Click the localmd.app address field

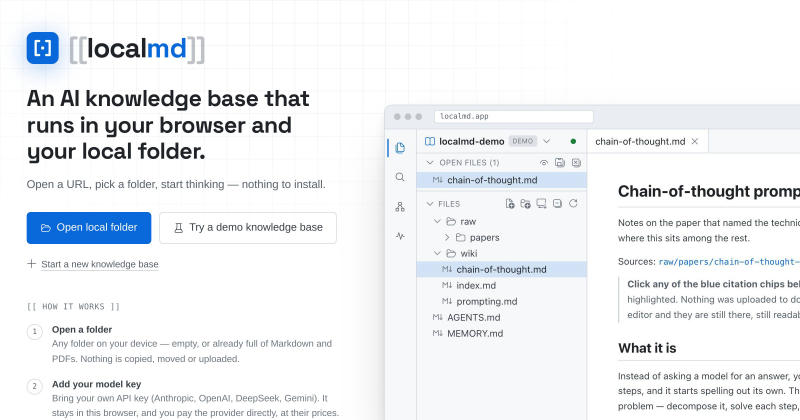[x=514, y=116]
